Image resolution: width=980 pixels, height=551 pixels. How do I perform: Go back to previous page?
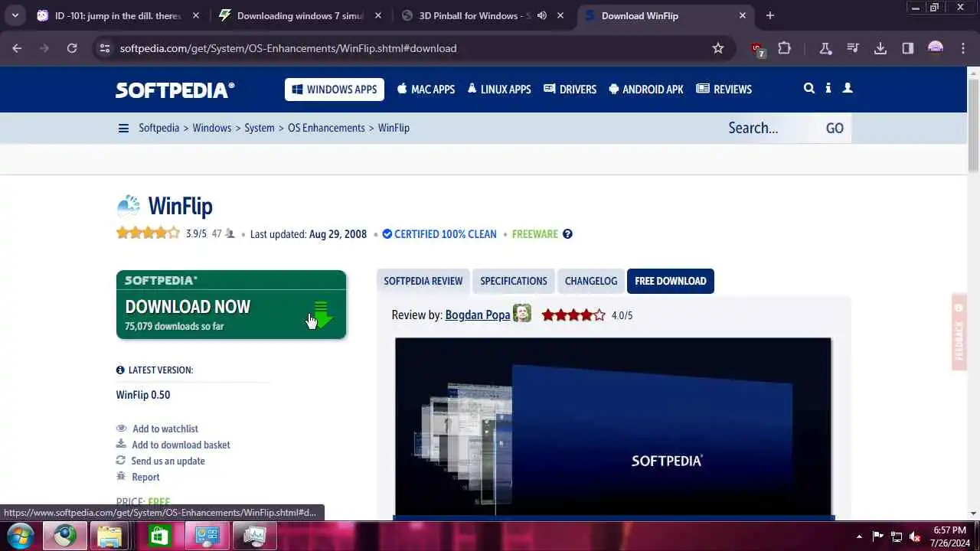[x=17, y=48]
